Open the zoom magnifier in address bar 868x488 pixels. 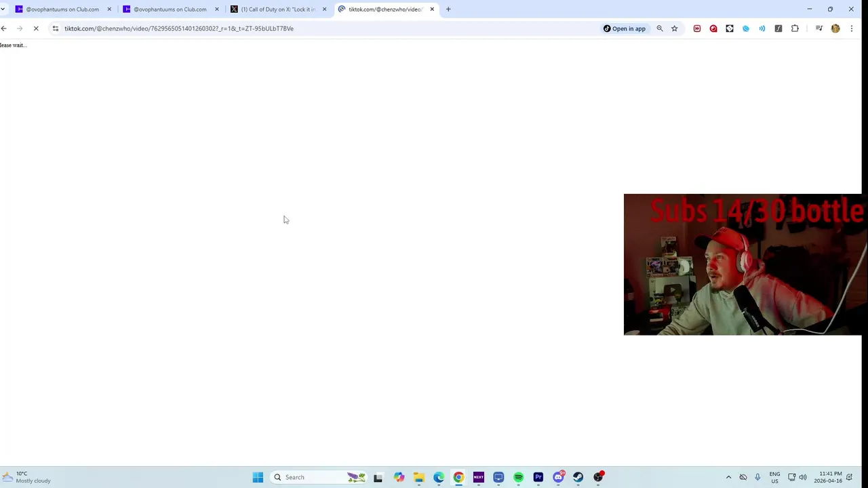[660, 28]
